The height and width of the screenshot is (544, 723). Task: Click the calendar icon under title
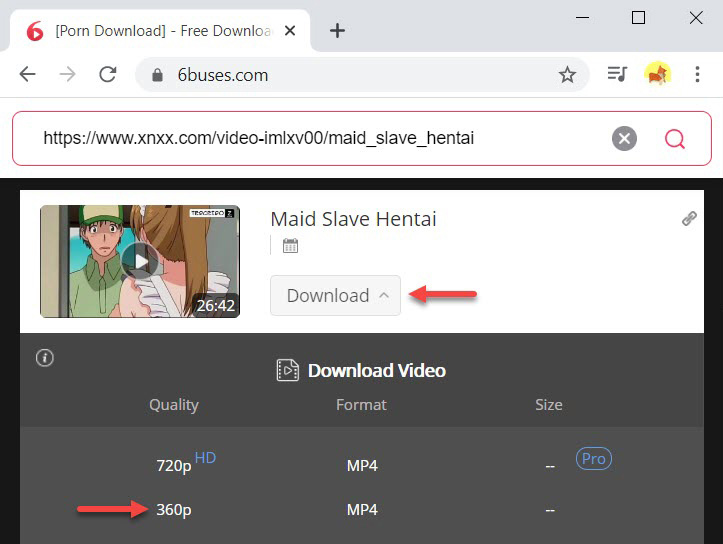tap(290, 246)
